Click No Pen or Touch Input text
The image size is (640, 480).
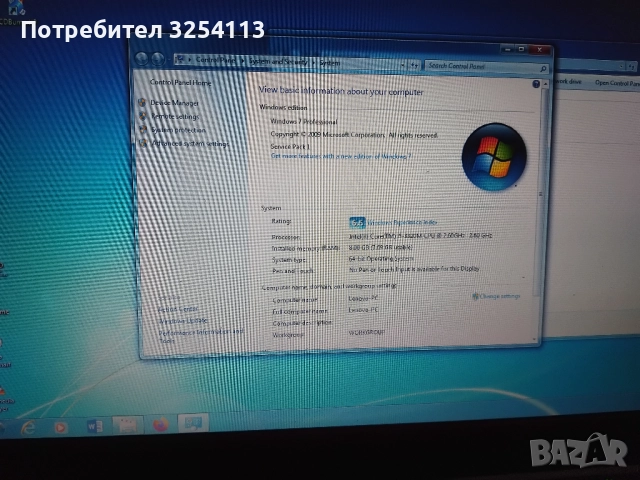tap(414, 269)
